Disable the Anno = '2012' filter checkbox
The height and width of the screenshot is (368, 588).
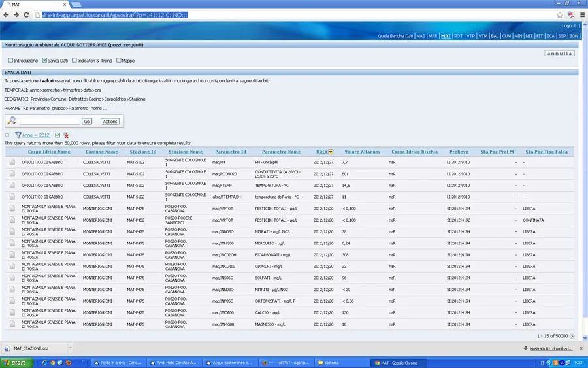point(57,135)
